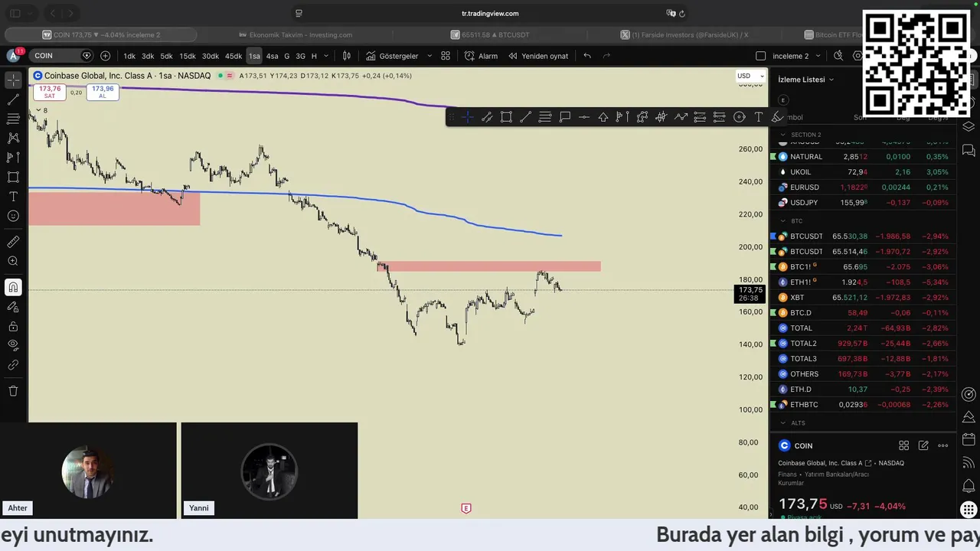The height and width of the screenshot is (551, 980).
Task: Select 45dk timeframe
Action: [x=234, y=56]
